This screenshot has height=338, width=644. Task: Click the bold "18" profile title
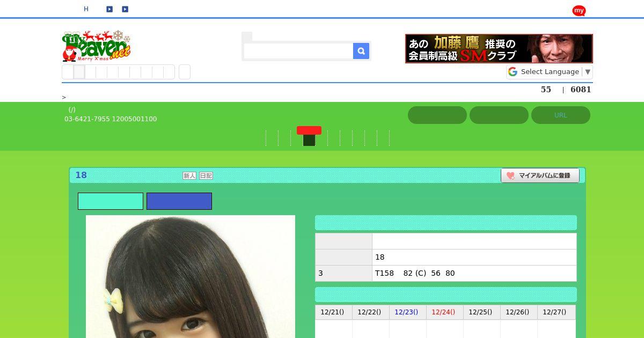81,175
